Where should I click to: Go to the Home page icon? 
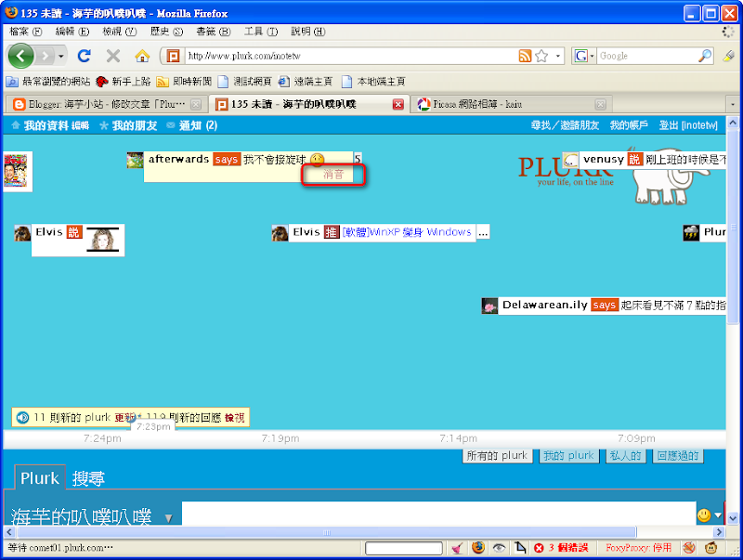[x=142, y=56]
